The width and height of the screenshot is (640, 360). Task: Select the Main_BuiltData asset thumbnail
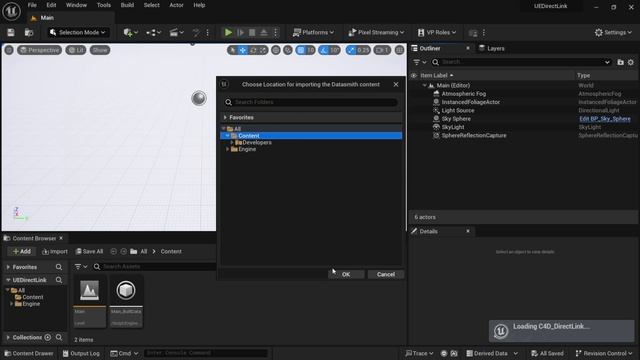(x=126, y=301)
